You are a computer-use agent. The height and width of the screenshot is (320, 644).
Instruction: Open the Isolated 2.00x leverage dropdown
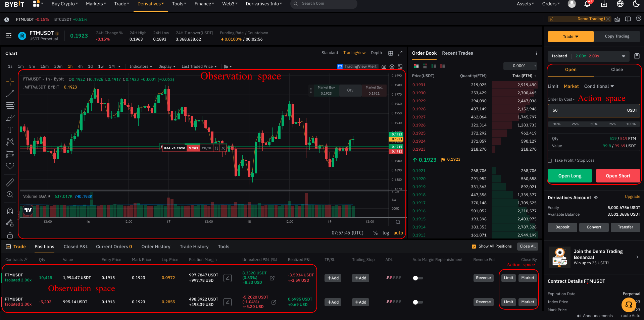point(589,56)
